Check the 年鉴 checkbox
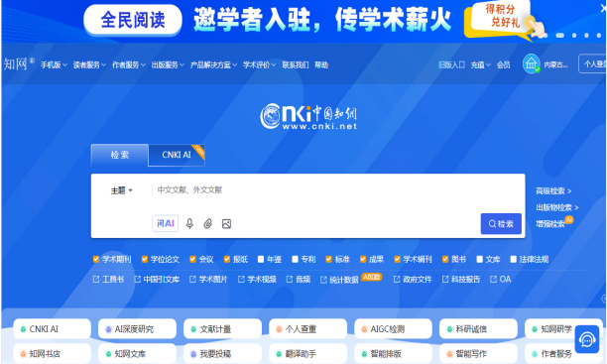The height and width of the screenshot is (364, 607). (261, 259)
